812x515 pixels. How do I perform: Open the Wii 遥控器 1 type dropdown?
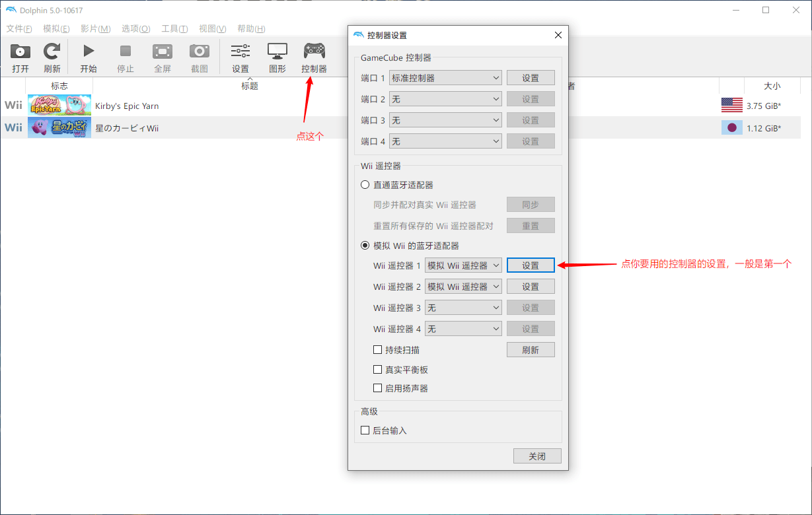click(463, 265)
